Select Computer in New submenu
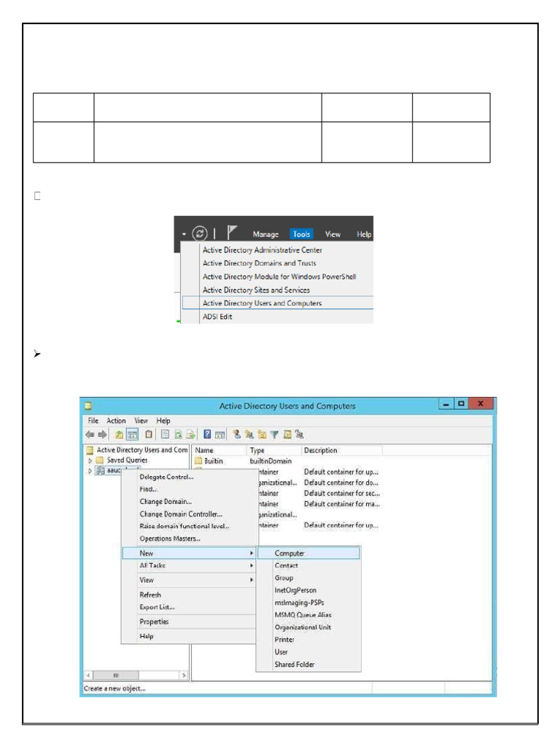The width and height of the screenshot is (560, 747). point(308,553)
